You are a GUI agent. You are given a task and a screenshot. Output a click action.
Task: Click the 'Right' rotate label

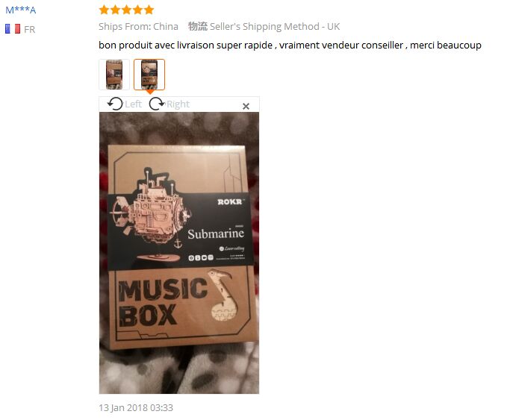click(178, 104)
